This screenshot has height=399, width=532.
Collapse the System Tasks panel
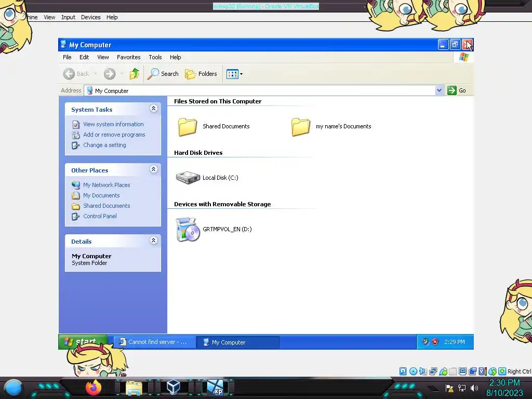(153, 109)
